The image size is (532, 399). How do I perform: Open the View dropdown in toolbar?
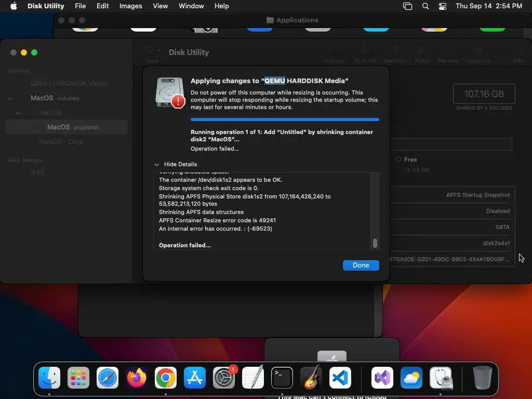152,55
